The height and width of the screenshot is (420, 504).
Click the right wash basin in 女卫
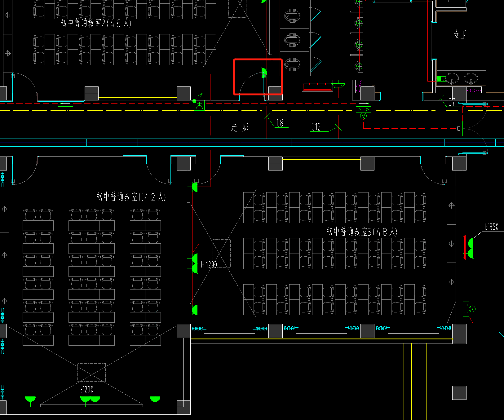(x=471, y=78)
